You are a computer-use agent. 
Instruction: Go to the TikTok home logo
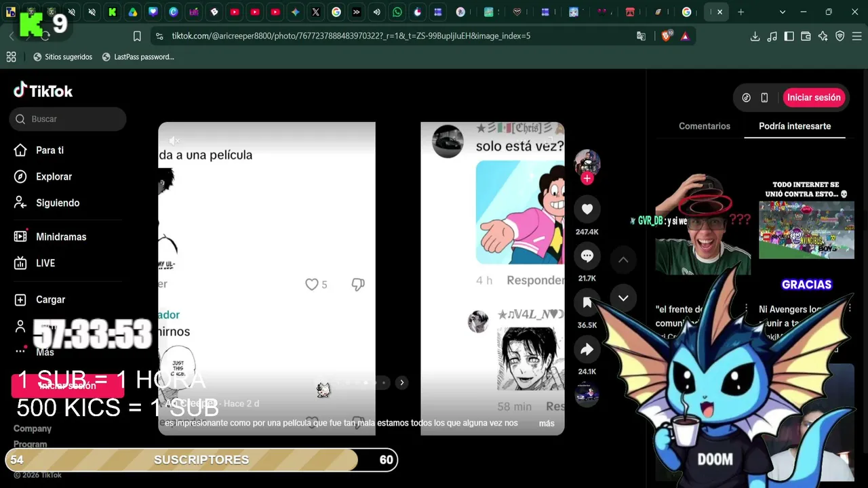(43, 90)
